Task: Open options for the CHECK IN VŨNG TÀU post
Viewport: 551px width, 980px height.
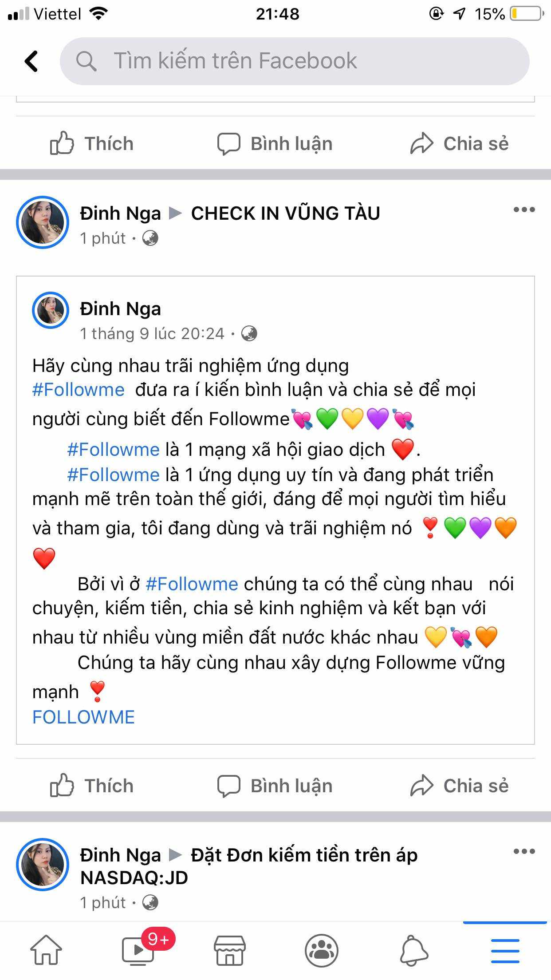Action: click(524, 210)
